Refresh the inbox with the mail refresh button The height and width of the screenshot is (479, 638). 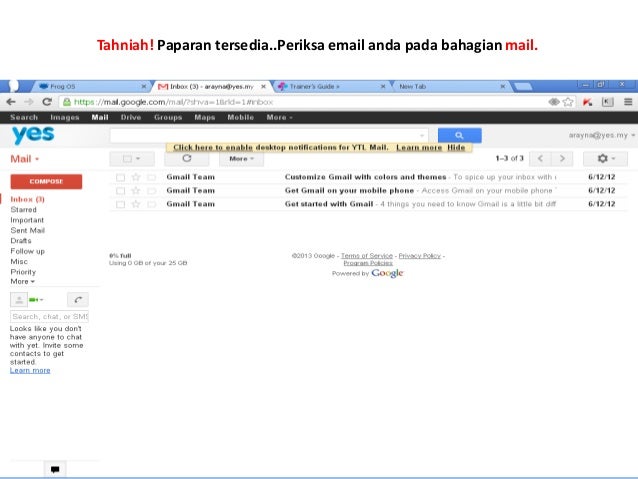[x=187, y=159]
